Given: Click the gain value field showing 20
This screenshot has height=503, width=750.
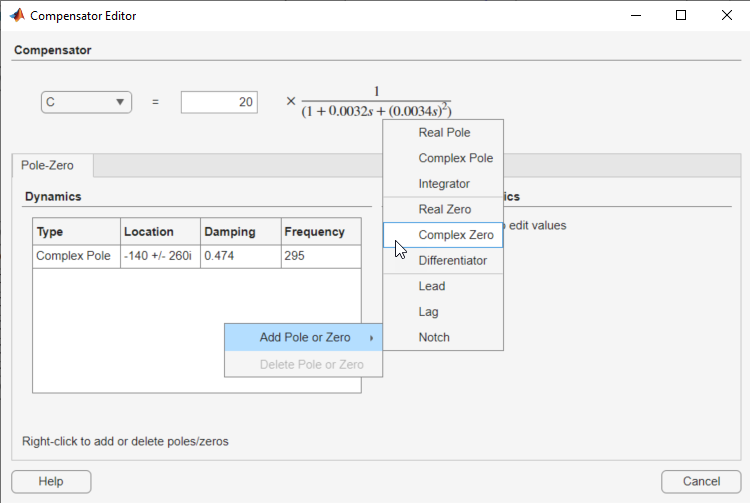Looking at the screenshot, I should coord(219,102).
